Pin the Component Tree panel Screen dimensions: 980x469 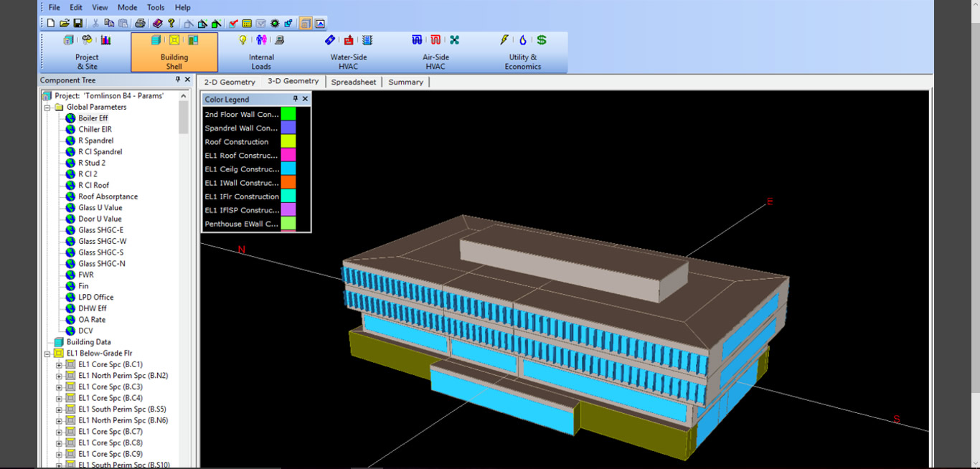pyautogui.click(x=178, y=80)
